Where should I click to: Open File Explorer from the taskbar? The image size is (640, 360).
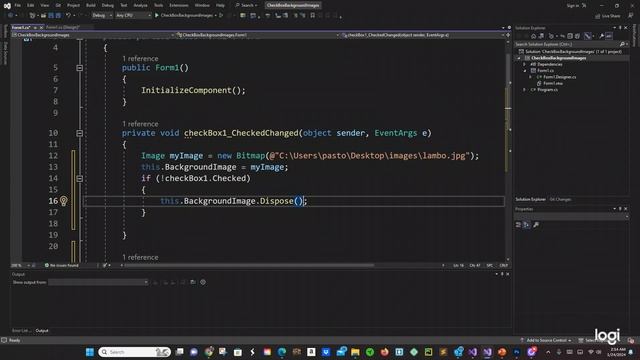tap(355, 352)
